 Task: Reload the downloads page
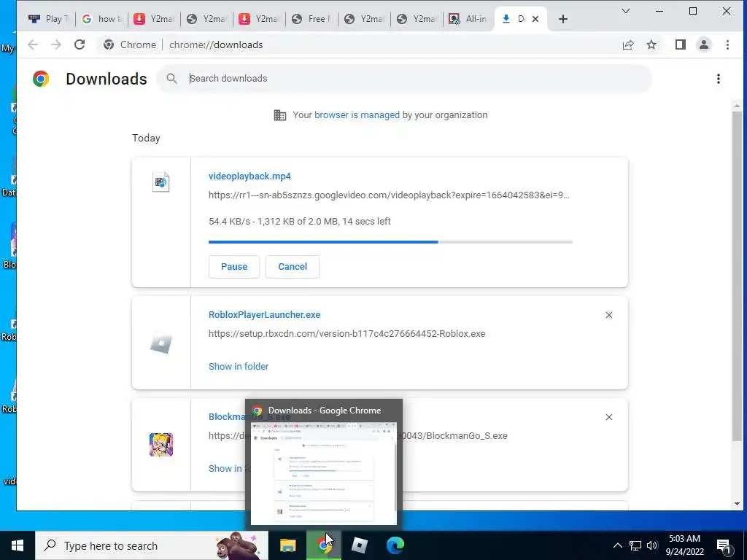[80, 44]
